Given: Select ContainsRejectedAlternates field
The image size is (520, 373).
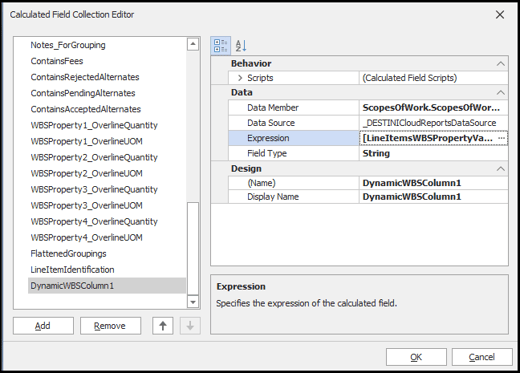Looking at the screenshot, I should 85,77.
